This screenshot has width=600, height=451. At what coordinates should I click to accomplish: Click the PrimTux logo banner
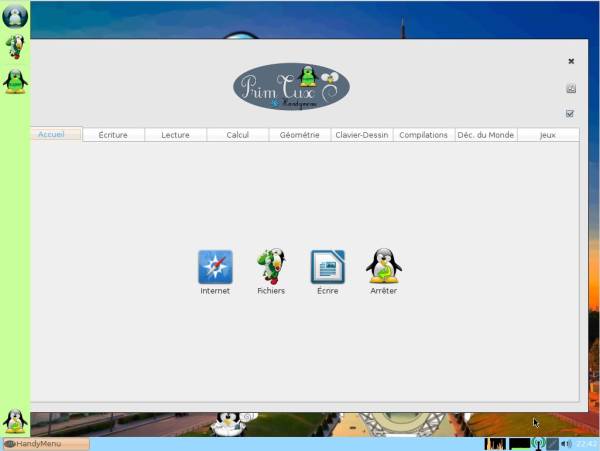click(x=292, y=87)
